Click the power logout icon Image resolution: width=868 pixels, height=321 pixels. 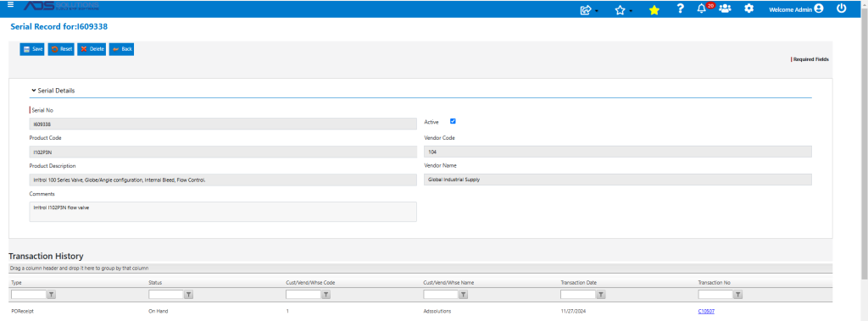[842, 8]
